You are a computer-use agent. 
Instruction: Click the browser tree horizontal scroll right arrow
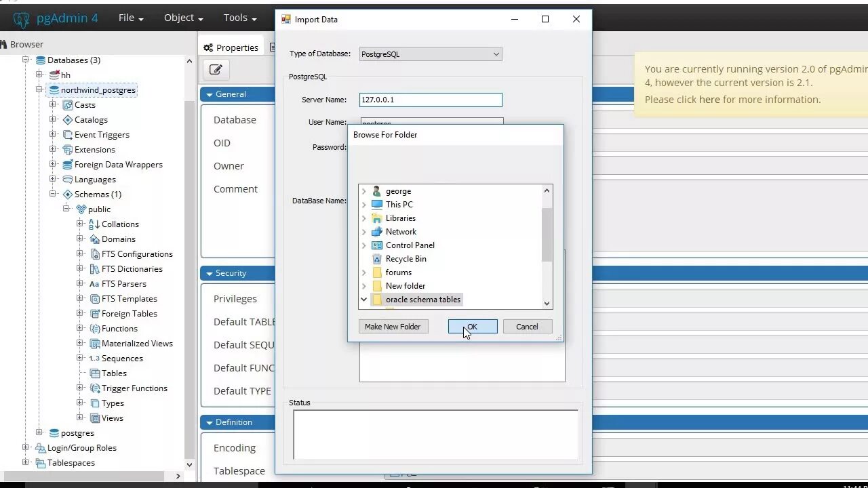coord(178,476)
